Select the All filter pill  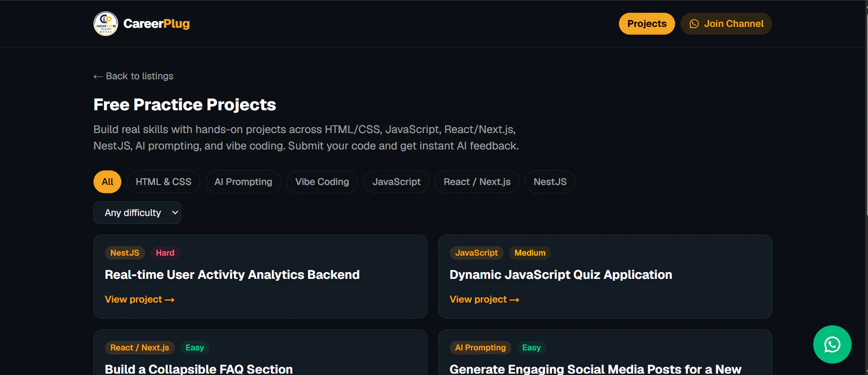coord(107,182)
